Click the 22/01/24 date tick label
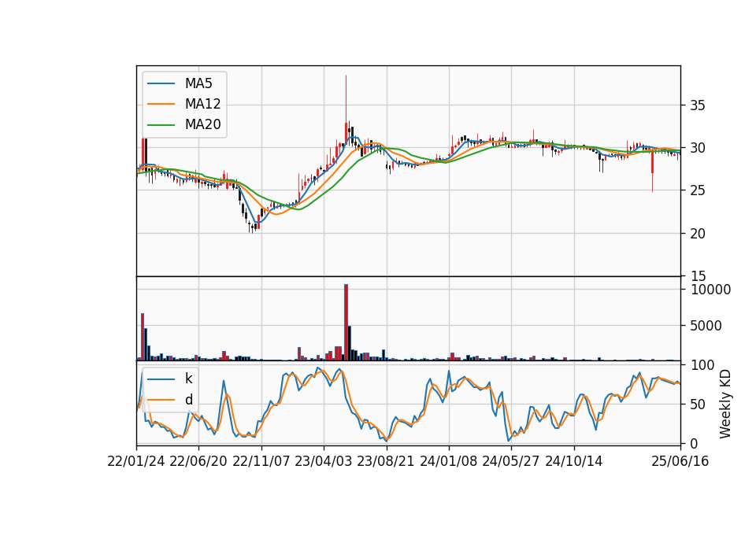Screen dimensions: 756x543 [136, 461]
